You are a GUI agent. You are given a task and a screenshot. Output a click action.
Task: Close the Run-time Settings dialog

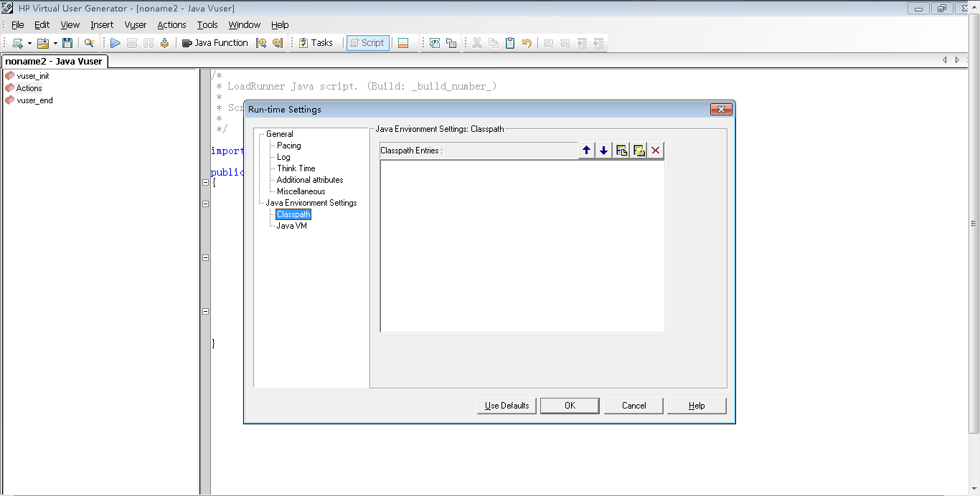720,110
